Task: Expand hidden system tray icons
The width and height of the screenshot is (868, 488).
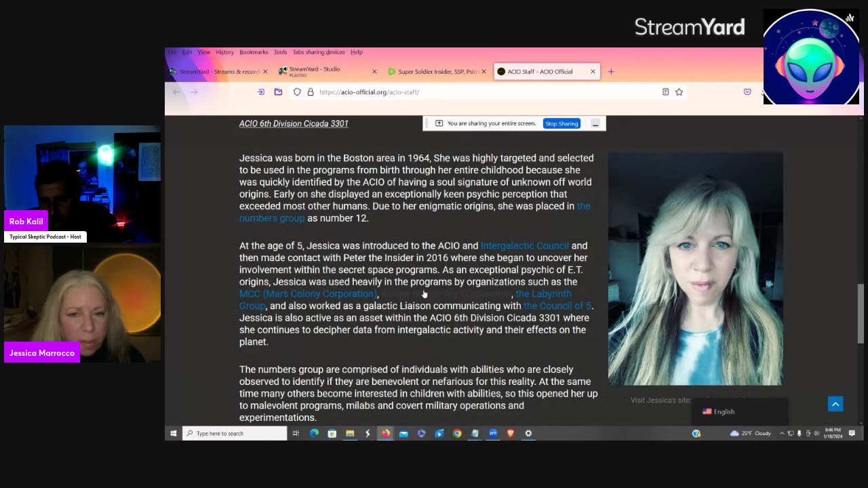Action: pos(782,433)
